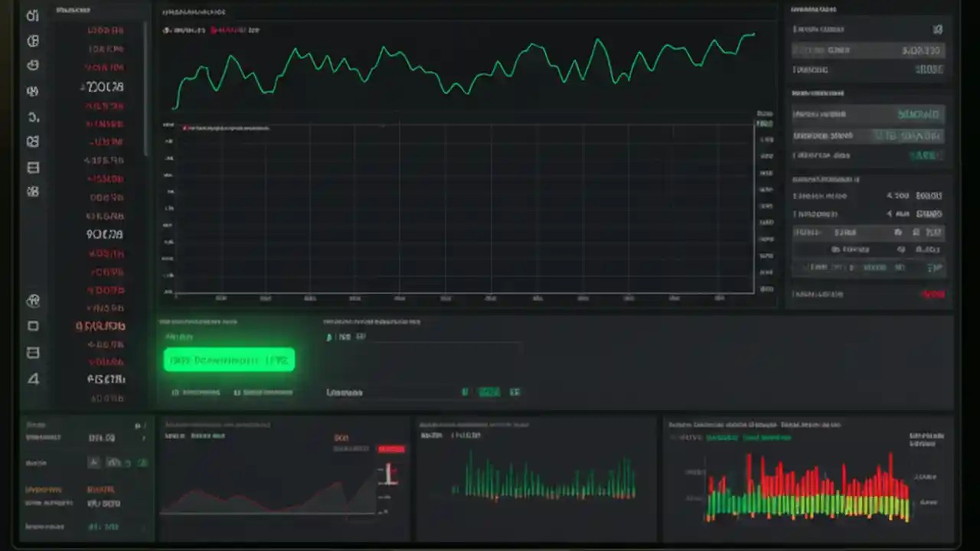Open the notification bell beside the order input

click(329, 337)
